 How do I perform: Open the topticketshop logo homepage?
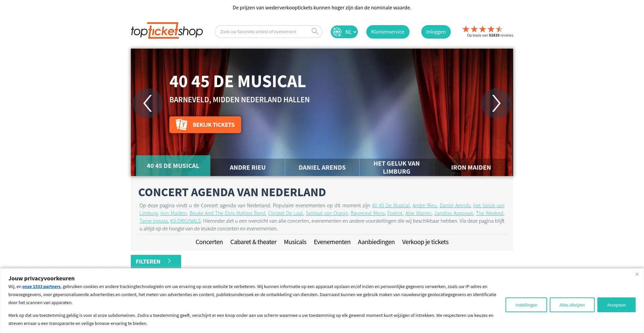pyautogui.click(x=167, y=31)
